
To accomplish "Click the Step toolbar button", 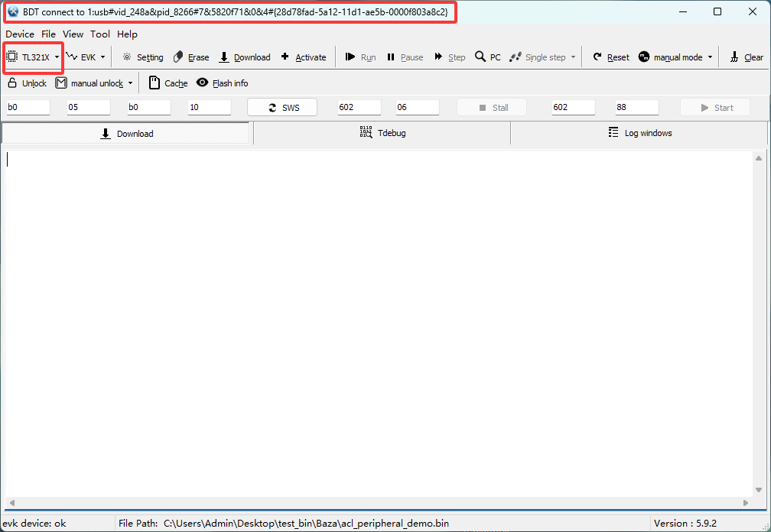I will (450, 57).
